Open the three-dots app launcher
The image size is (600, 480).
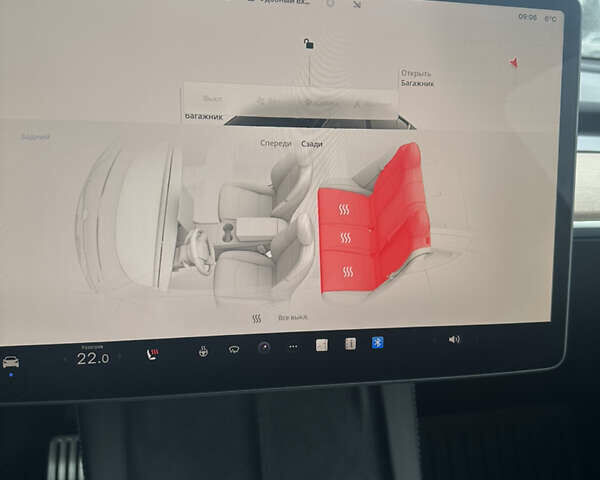click(292, 347)
